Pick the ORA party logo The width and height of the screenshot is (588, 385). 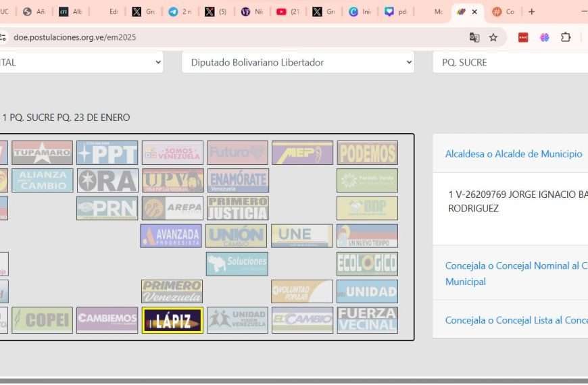(107, 180)
